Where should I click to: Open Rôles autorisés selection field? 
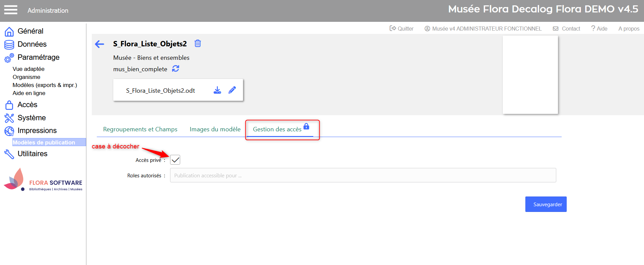(x=363, y=175)
